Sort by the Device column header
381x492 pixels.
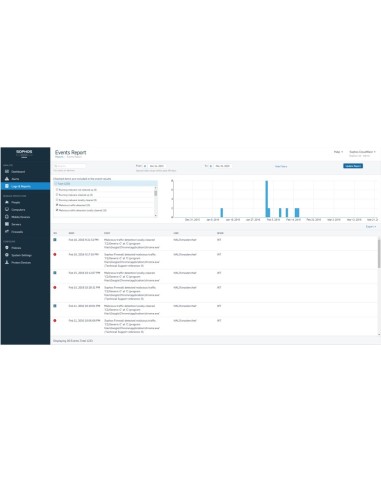coord(220,233)
